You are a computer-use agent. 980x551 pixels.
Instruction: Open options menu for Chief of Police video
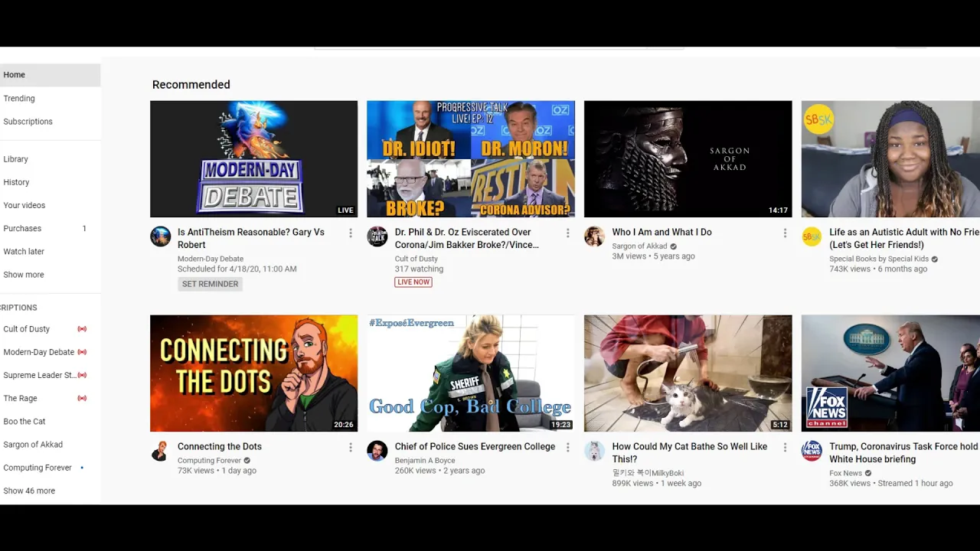[x=568, y=447]
